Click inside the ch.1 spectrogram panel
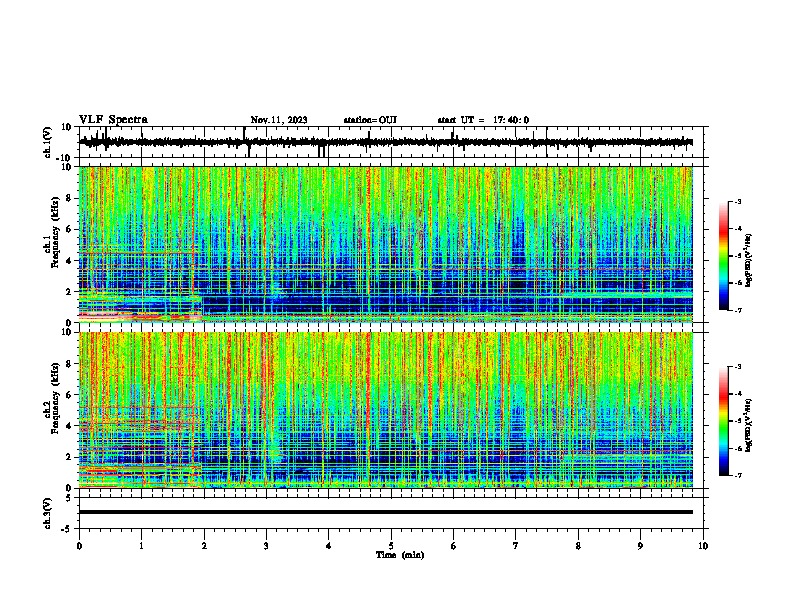Viewport: 792px width, 612px height. [x=386, y=244]
